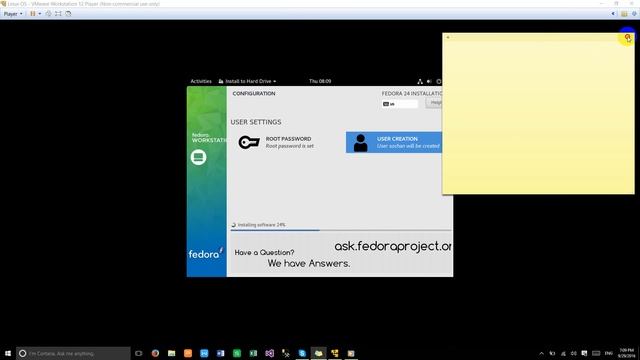The height and width of the screenshot is (360, 640).
Task: Open Excel from the taskbar
Action: pyautogui.click(x=253, y=353)
